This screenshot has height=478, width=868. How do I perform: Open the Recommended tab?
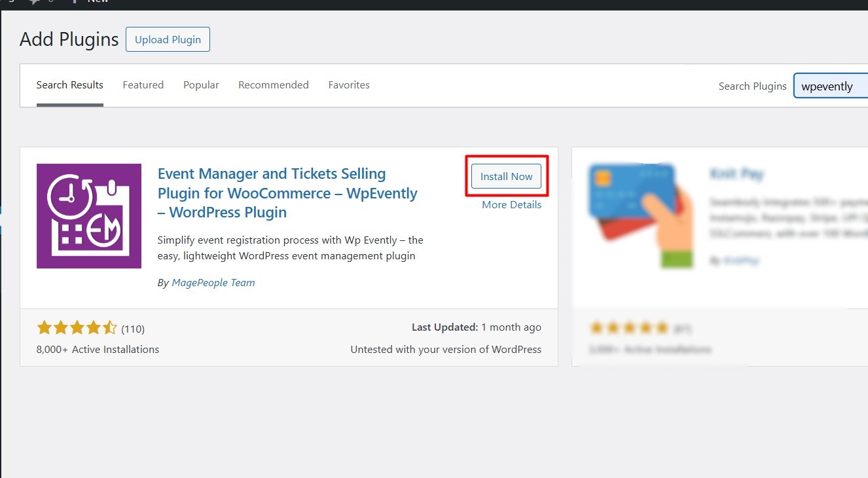coord(274,85)
